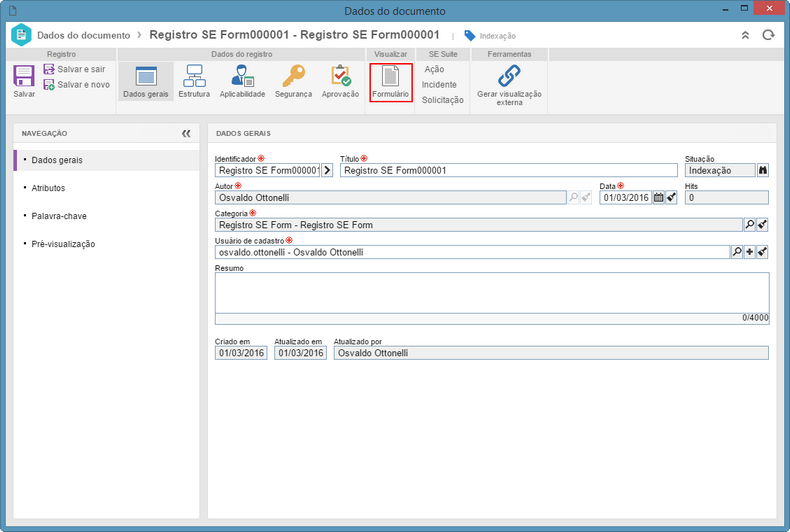Collapse the Navegação panel
790x532 pixels.
[x=186, y=134]
